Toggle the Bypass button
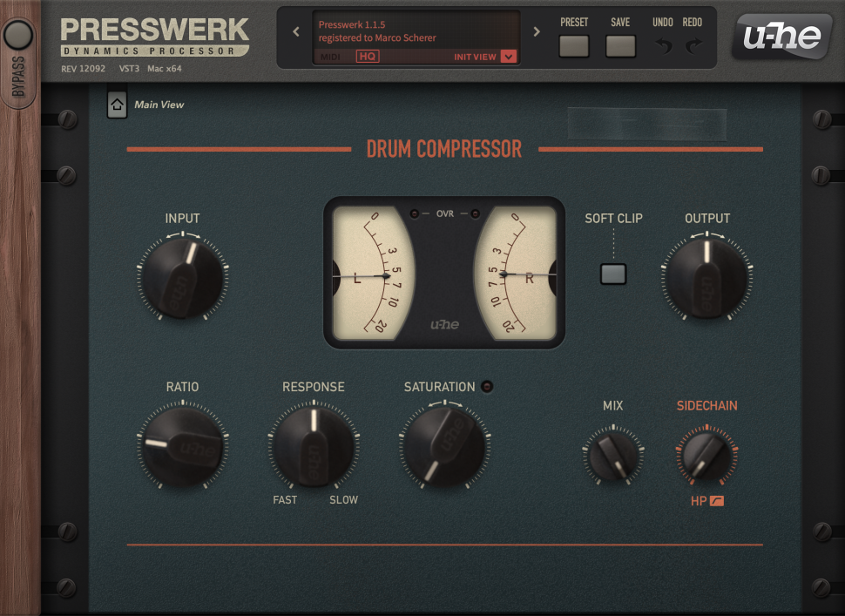 [18, 36]
